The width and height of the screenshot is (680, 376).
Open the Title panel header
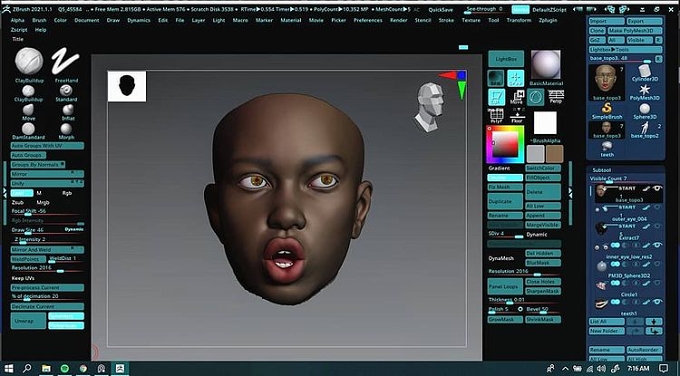(x=18, y=39)
